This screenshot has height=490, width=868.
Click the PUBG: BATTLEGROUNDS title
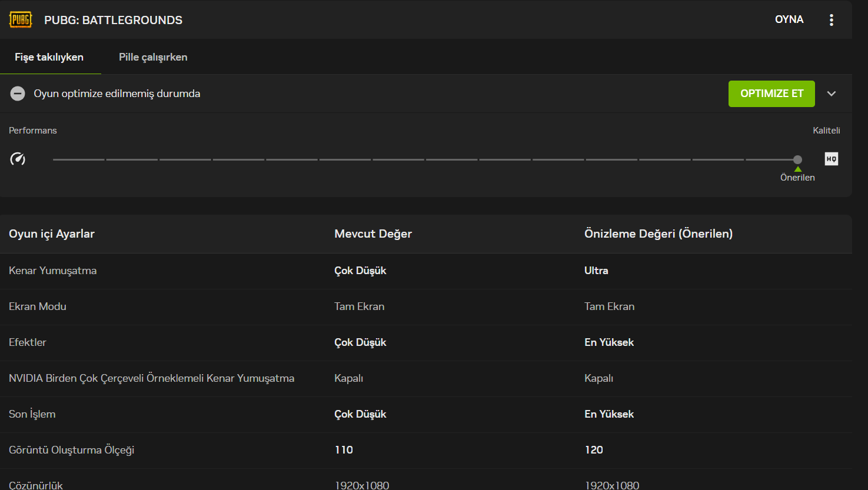[x=114, y=20]
